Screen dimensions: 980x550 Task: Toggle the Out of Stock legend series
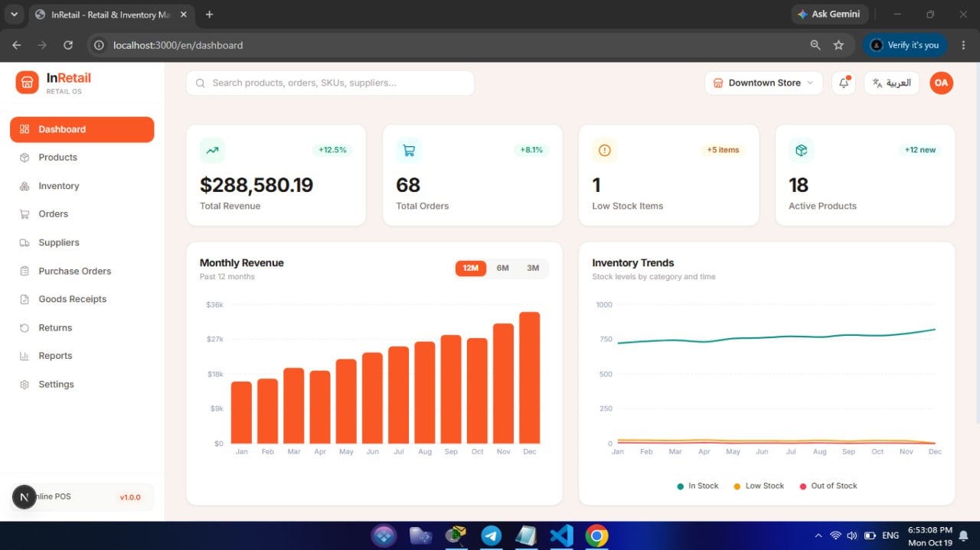point(828,486)
